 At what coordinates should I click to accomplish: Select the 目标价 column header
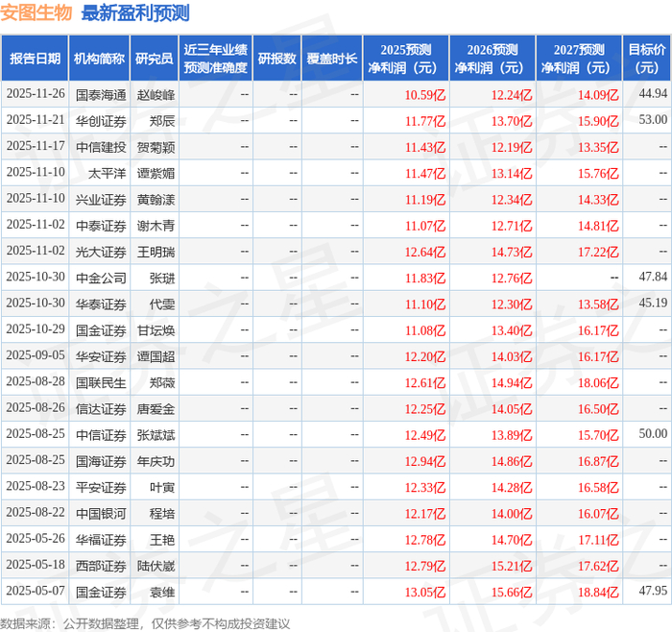click(x=646, y=59)
